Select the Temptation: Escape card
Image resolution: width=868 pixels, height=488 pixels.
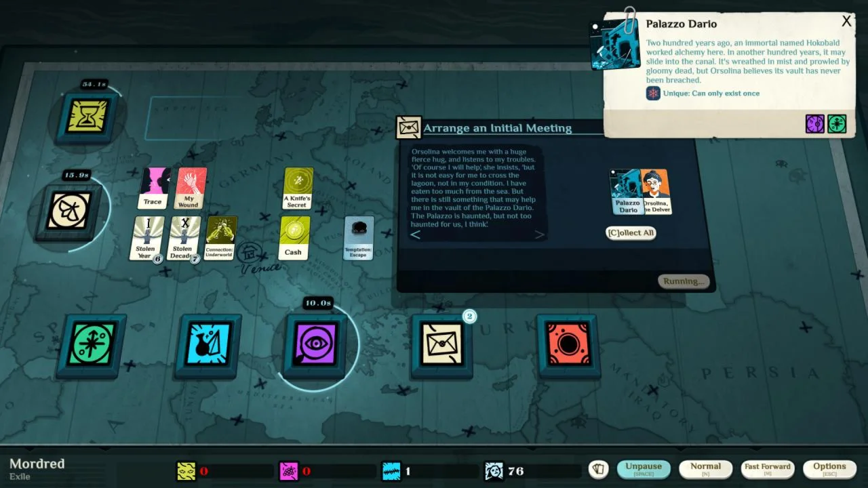pyautogui.click(x=359, y=238)
